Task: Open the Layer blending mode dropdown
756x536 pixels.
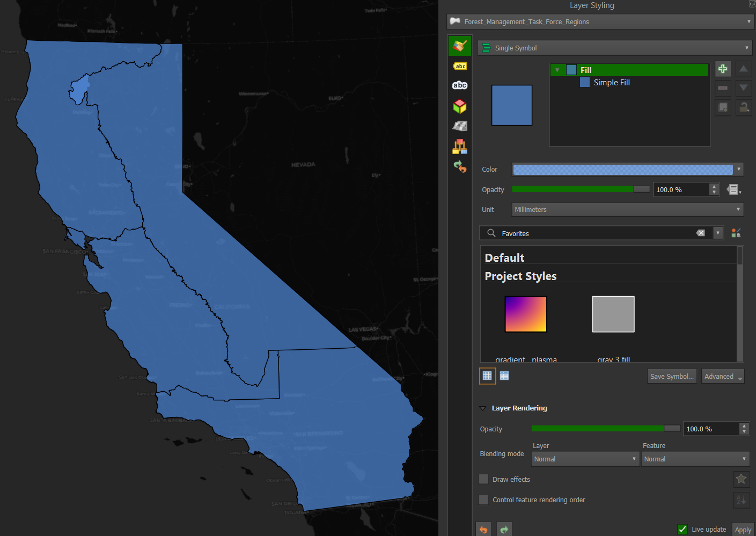Action: [x=584, y=459]
